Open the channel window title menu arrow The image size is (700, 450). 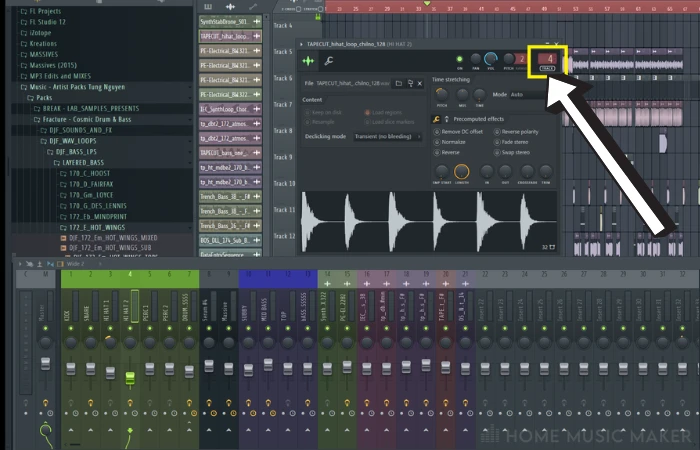(x=302, y=44)
